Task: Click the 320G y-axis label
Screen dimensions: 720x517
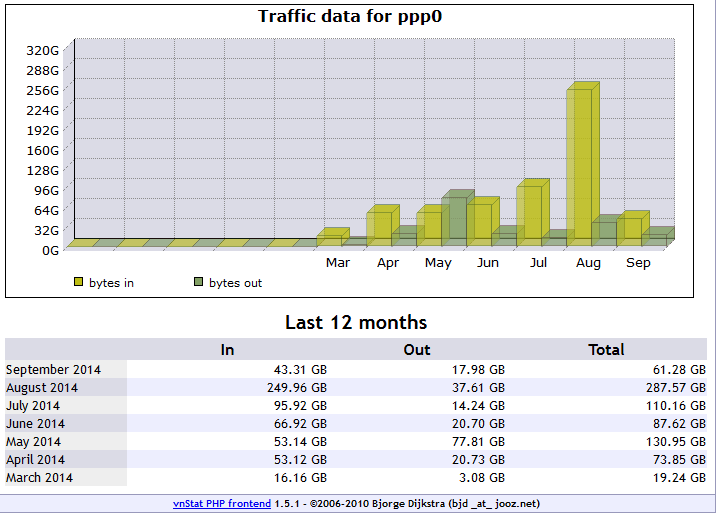Action: click(43, 50)
